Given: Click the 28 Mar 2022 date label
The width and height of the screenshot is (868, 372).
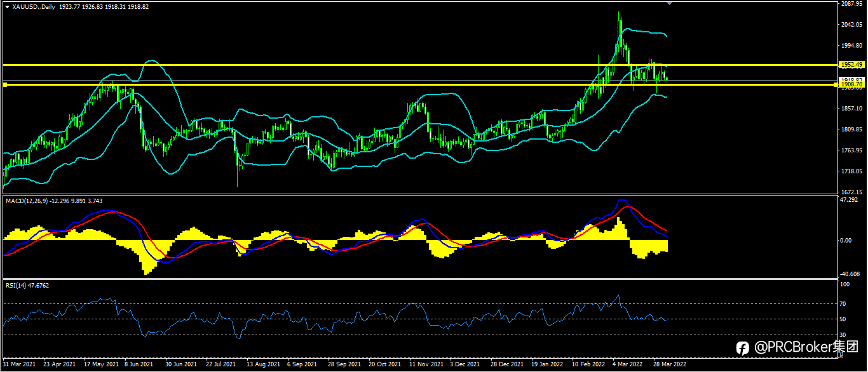Looking at the screenshot, I should 670,365.
